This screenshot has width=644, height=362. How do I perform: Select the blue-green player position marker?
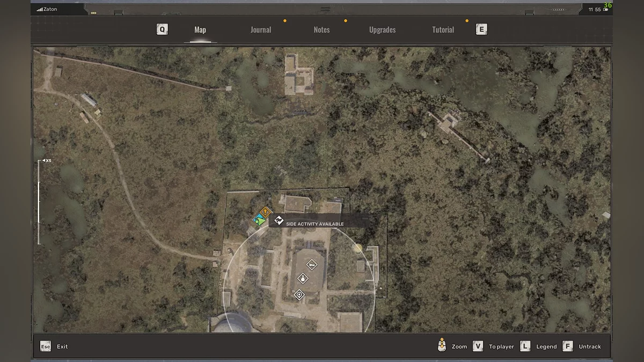259,220
